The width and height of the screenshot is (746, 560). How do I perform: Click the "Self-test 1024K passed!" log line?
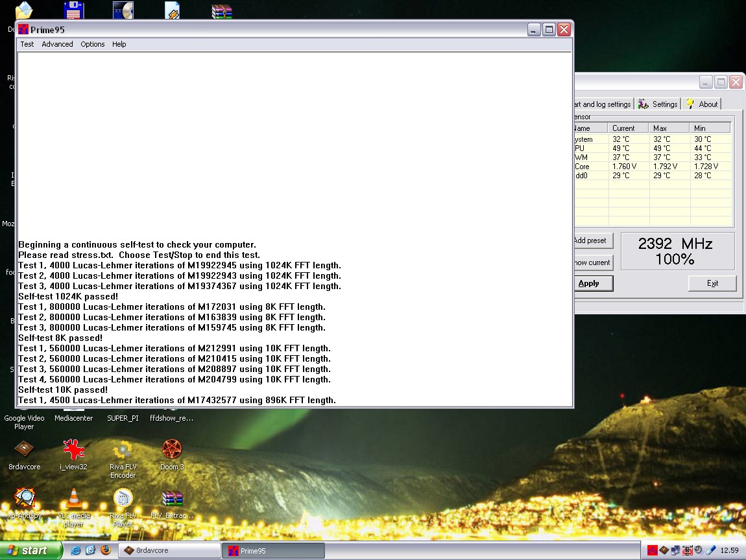(68, 297)
